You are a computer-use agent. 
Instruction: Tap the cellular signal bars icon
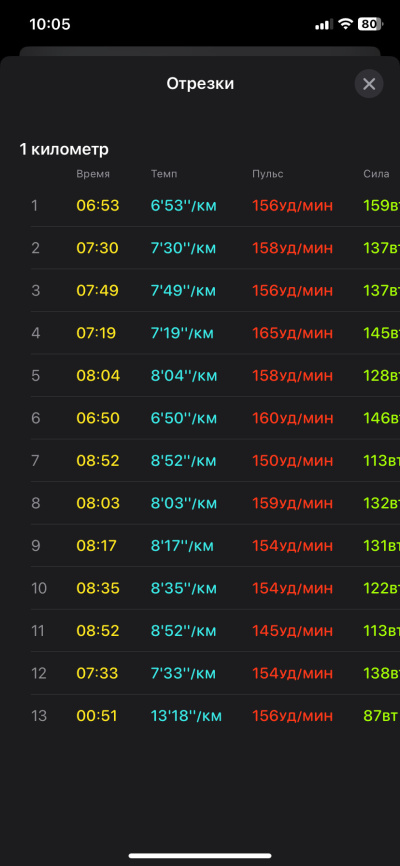click(x=323, y=24)
